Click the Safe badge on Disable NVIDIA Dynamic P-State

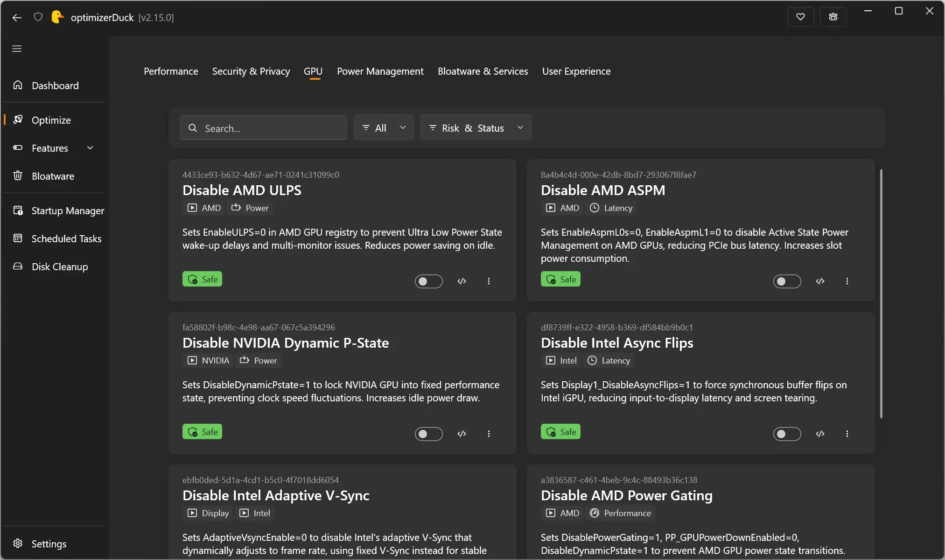tap(202, 432)
